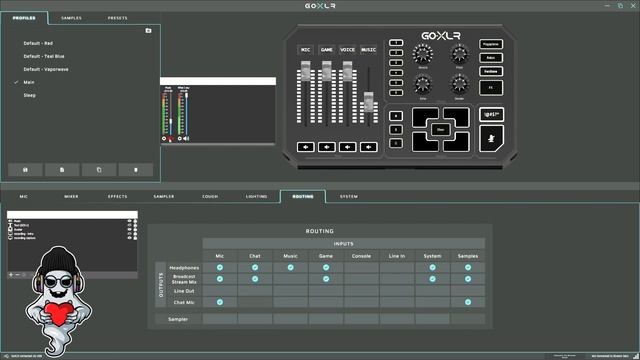The width and height of the screenshot is (640, 360).
Task: Open the Effects tab
Action: tap(118, 197)
